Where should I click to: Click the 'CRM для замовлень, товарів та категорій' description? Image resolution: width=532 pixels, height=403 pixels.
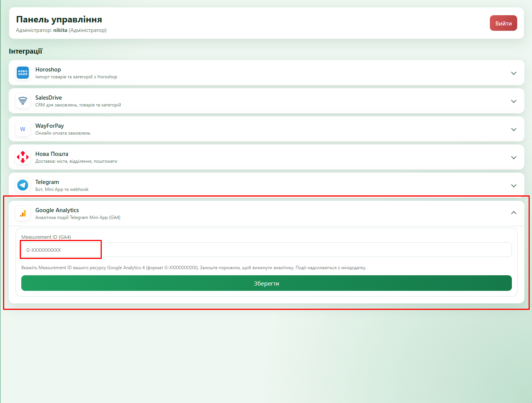point(78,105)
